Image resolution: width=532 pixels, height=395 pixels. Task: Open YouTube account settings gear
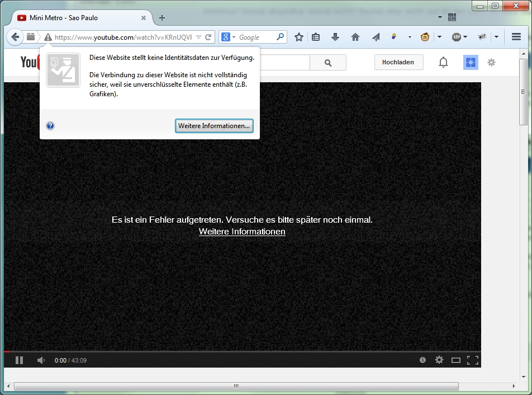pos(491,63)
